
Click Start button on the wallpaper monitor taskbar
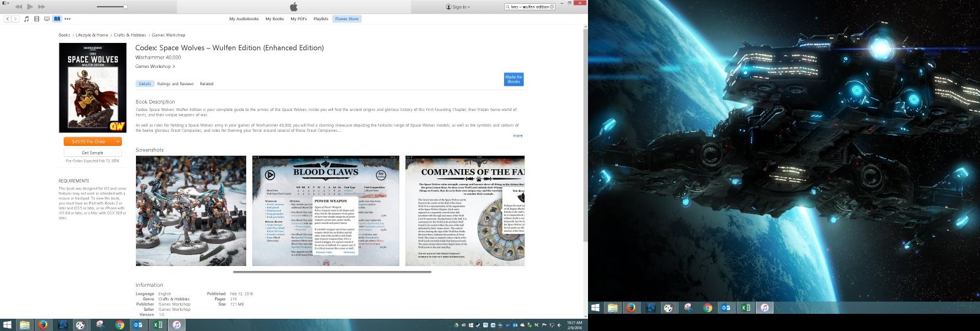(595, 308)
